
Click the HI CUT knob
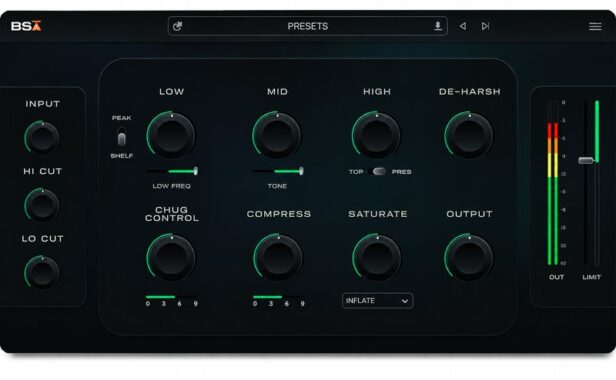tap(42, 205)
